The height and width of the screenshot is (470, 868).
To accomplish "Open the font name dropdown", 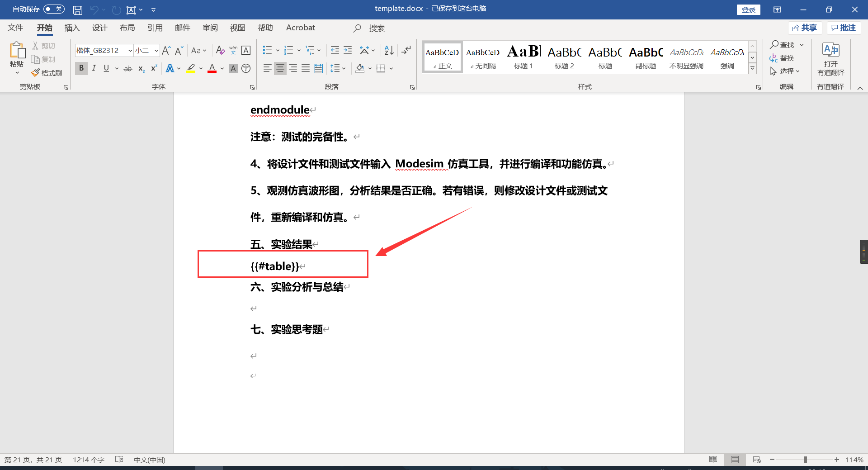I will point(130,50).
